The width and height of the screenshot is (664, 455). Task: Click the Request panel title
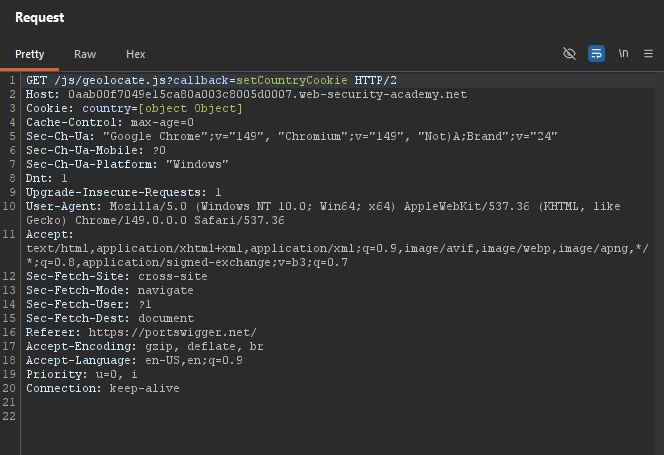tap(40, 17)
